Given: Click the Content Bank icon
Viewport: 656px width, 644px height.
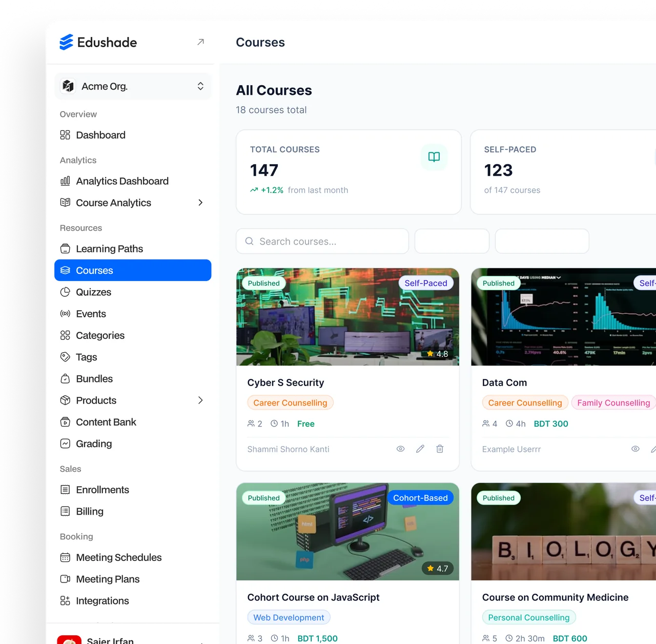Looking at the screenshot, I should (x=65, y=422).
